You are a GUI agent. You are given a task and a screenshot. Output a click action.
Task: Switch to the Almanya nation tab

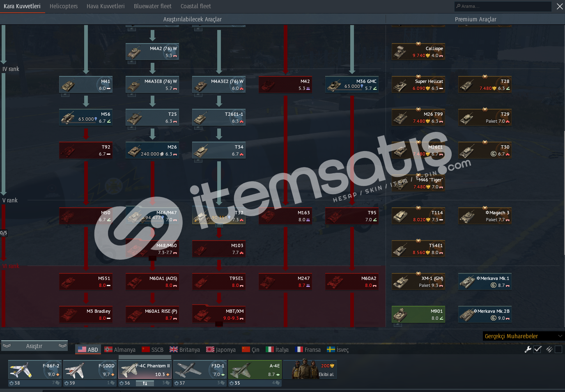tap(119, 349)
